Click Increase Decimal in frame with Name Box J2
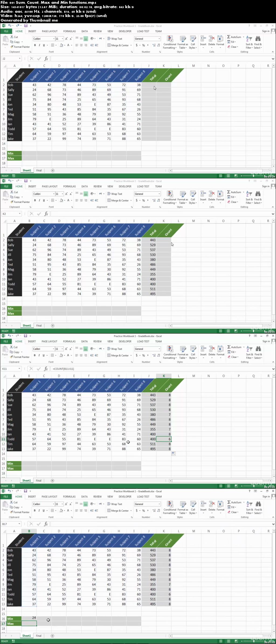This screenshot has height=644, width=276. tap(154, 45)
